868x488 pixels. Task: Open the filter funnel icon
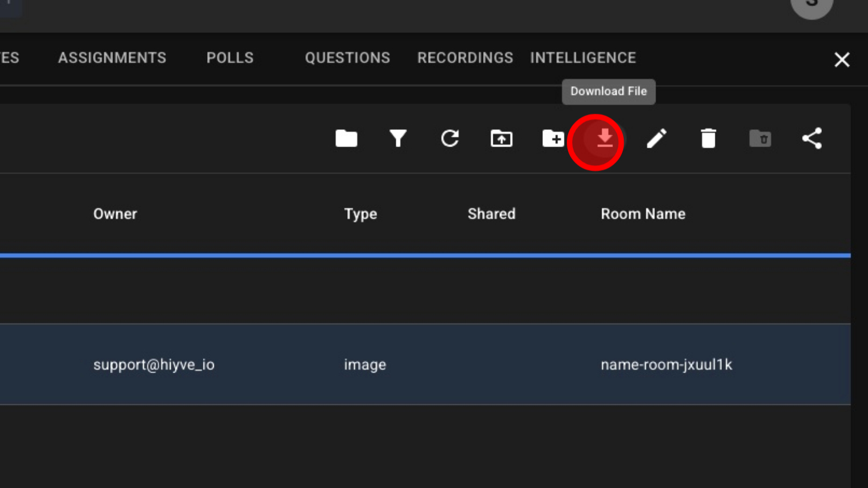398,139
